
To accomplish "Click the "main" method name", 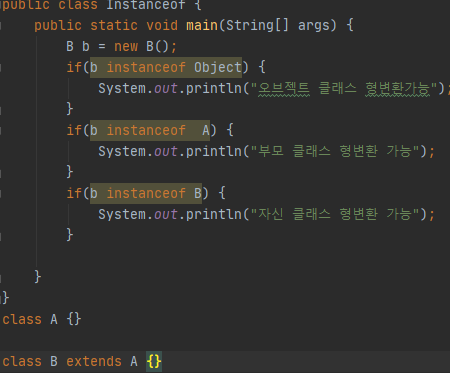I will (x=202, y=25).
